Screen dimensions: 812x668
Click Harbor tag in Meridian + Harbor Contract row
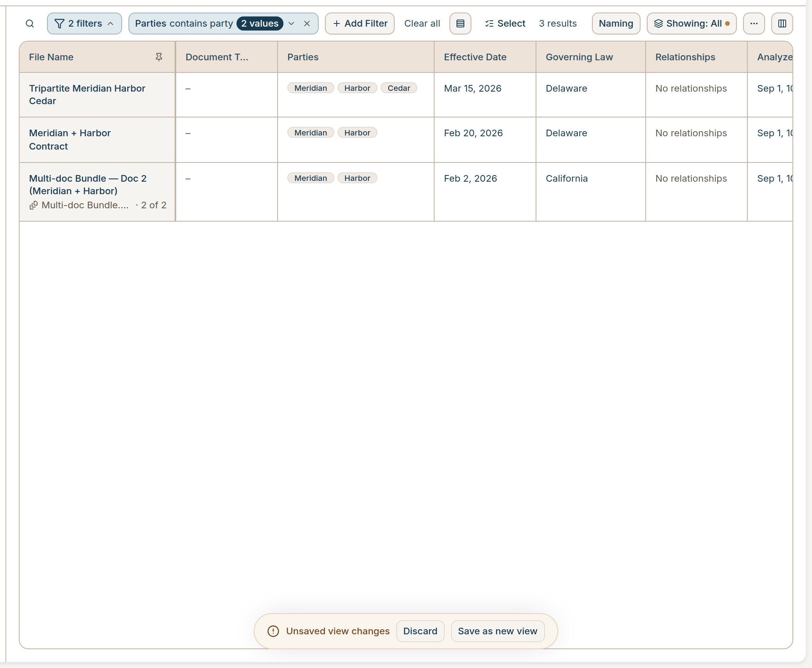[357, 133]
